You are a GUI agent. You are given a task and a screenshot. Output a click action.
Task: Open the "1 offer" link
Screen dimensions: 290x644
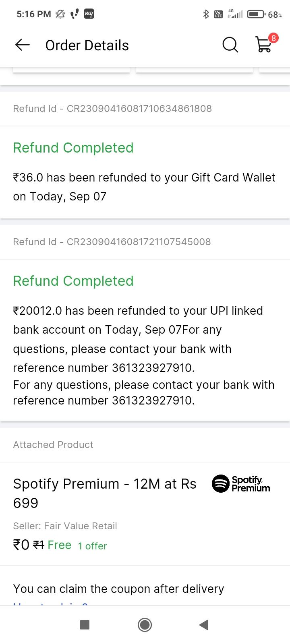[x=92, y=546]
